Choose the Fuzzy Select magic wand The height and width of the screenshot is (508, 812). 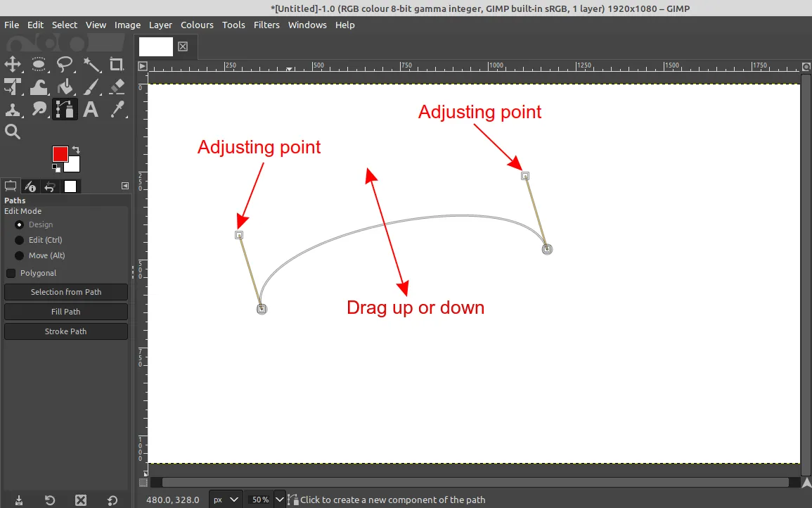(x=91, y=65)
